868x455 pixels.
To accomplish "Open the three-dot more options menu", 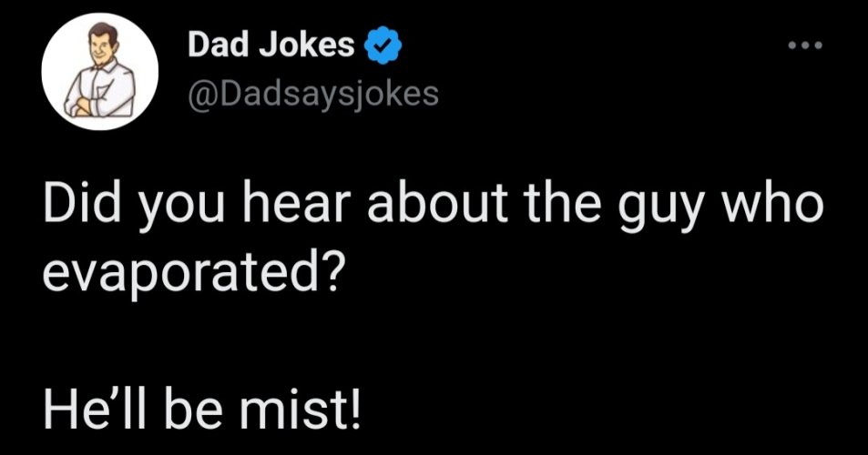I will pos(805,45).
